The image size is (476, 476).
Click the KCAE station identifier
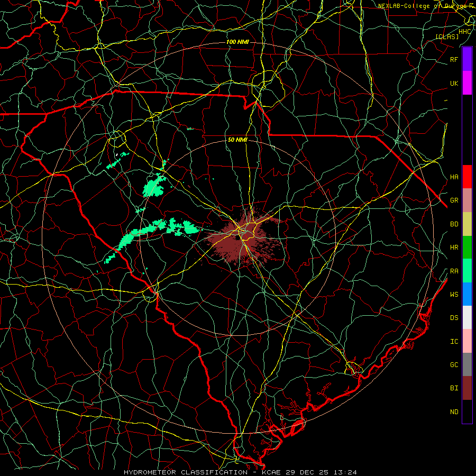click(x=272, y=472)
